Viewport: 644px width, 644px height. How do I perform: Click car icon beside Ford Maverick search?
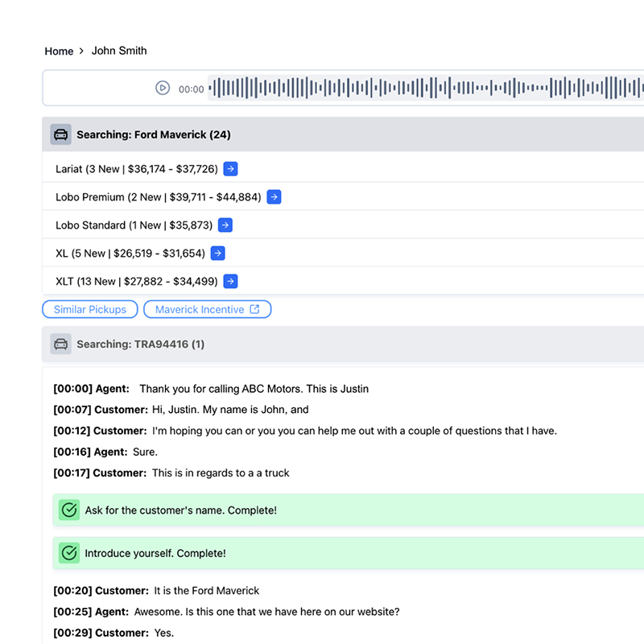tap(61, 134)
